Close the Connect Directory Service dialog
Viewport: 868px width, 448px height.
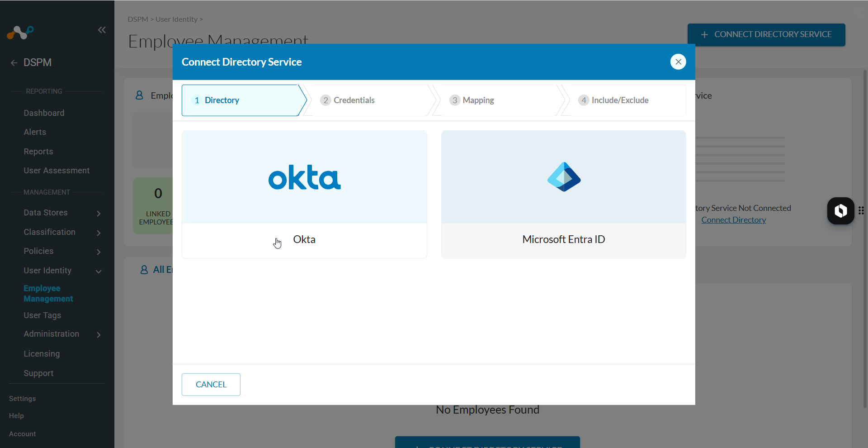coord(678,62)
